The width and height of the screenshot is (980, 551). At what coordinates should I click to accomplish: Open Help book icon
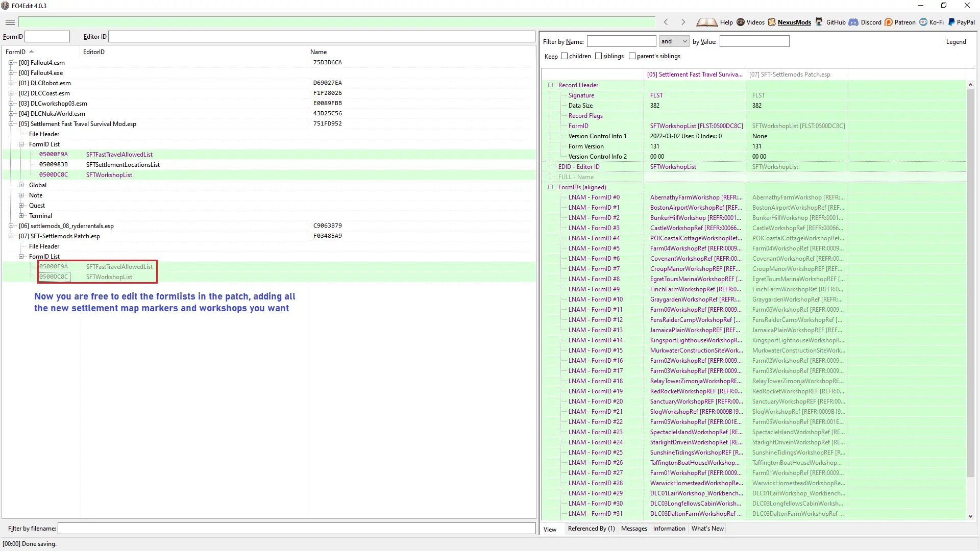coord(707,22)
